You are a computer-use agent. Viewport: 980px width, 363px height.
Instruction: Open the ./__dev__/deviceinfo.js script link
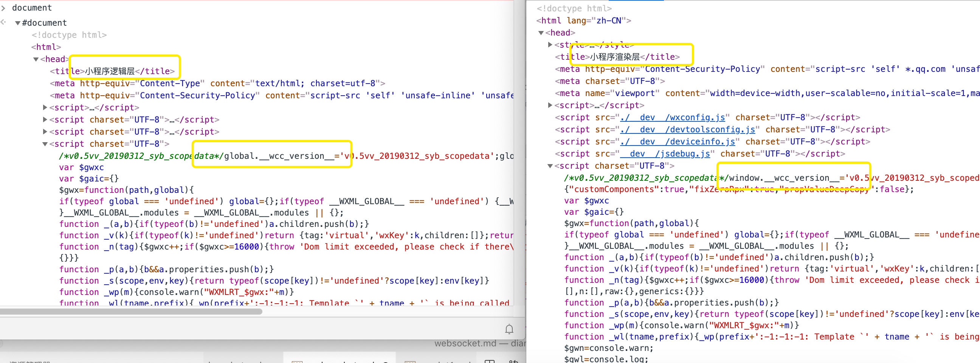pyautogui.click(x=678, y=142)
